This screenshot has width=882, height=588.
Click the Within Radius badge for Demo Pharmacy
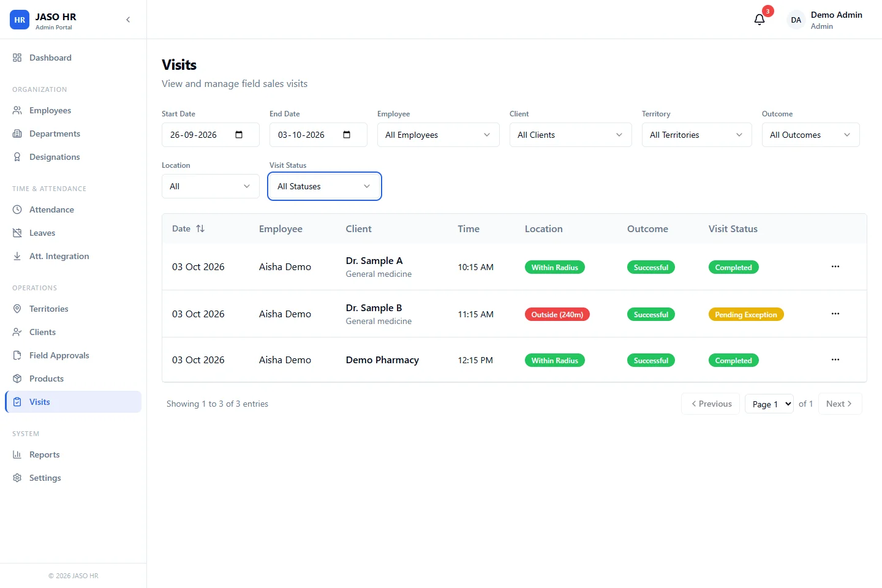click(555, 360)
